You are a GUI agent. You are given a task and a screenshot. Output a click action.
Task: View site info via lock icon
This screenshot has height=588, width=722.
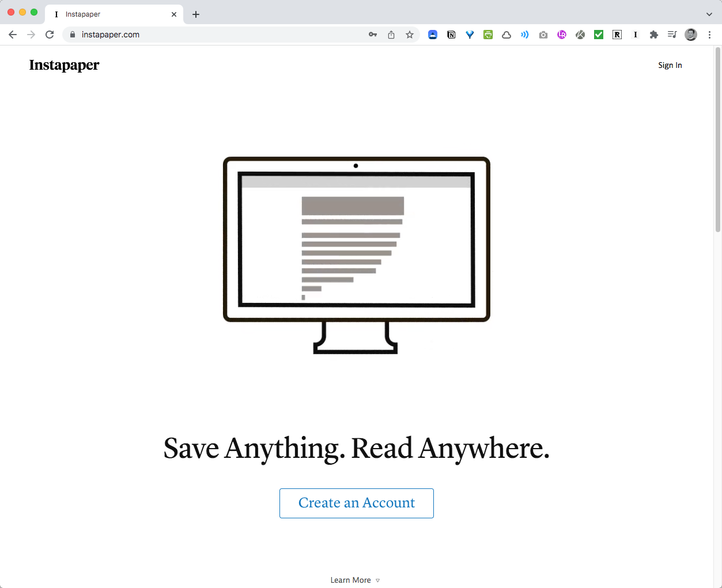point(73,35)
